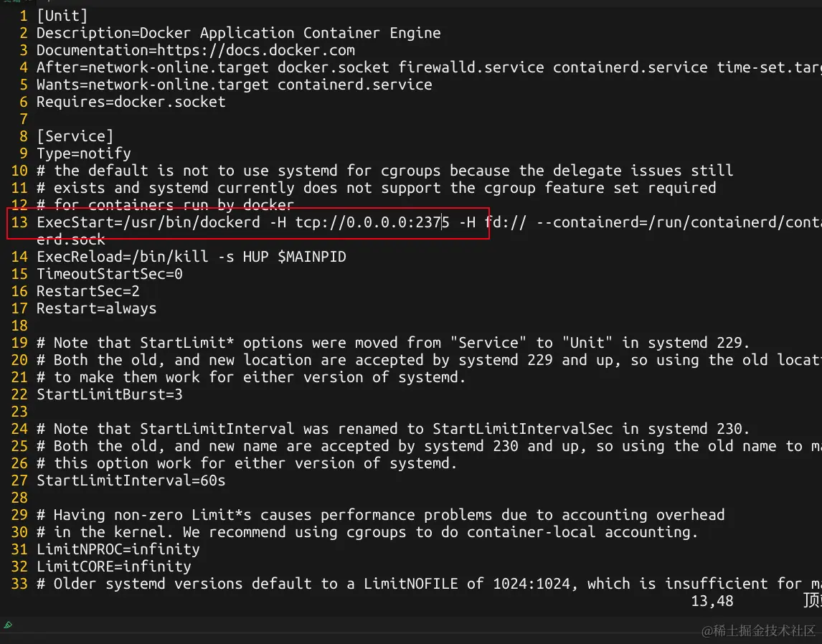Select the TimeoutStartSec=0 line
Viewport: 822px width, 644px height.
(x=109, y=274)
